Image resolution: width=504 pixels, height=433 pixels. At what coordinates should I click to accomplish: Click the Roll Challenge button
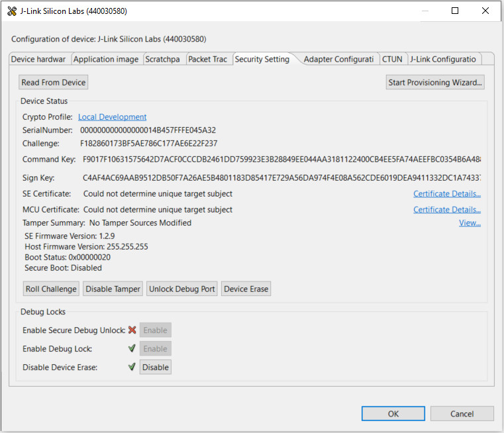[x=51, y=289]
